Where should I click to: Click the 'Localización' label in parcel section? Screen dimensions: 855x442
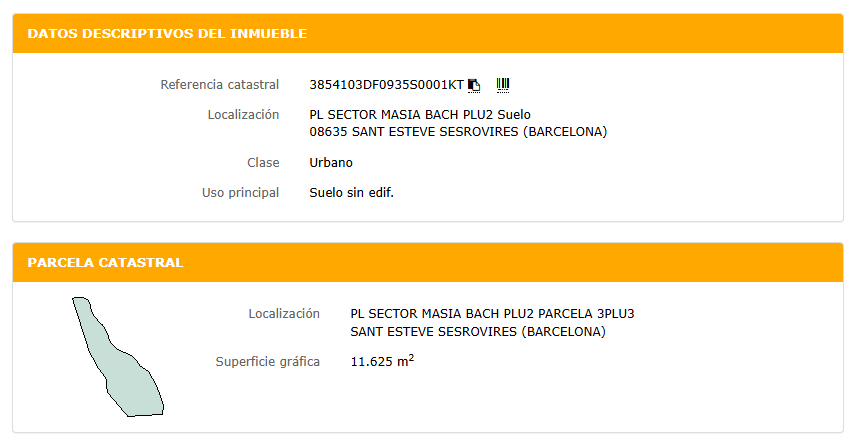click(x=284, y=314)
